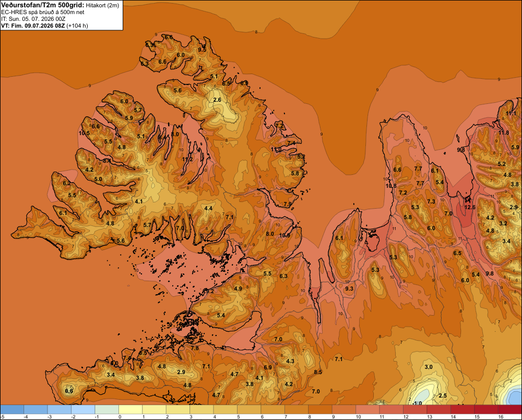Click the 11.8 temperature value on the map
522x420 pixels.
[504, 133]
